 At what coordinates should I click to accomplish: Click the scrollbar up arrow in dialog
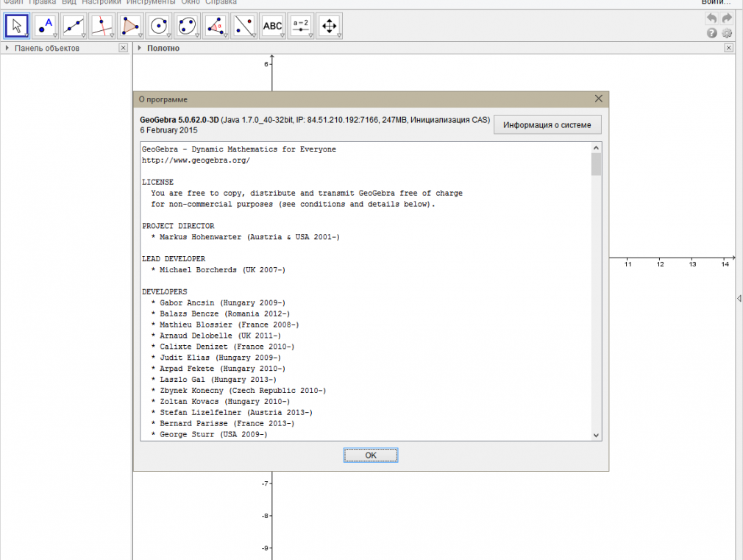point(596,148)
